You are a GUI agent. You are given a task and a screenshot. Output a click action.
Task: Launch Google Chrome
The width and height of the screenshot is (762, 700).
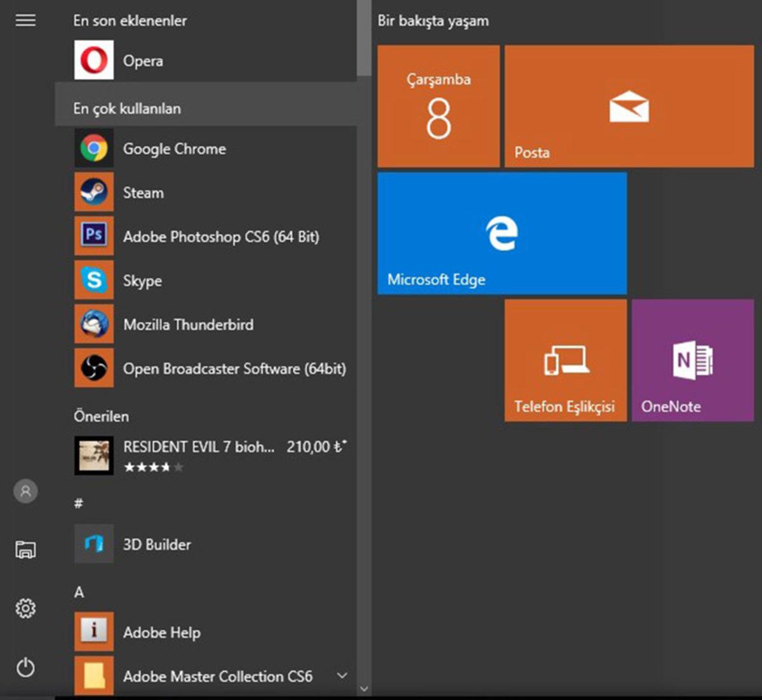point(175,149)
